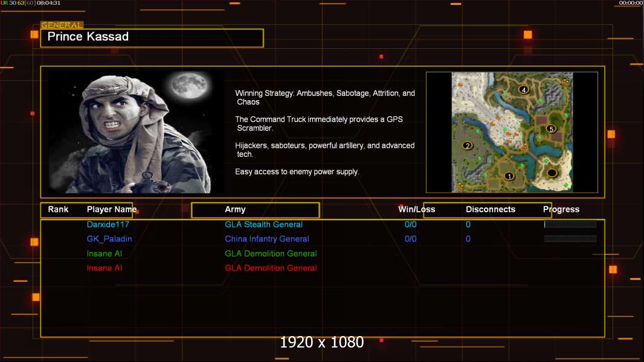Click the Progress column header
The width and height of the screenshot is (644, 362).
point(561,209)
